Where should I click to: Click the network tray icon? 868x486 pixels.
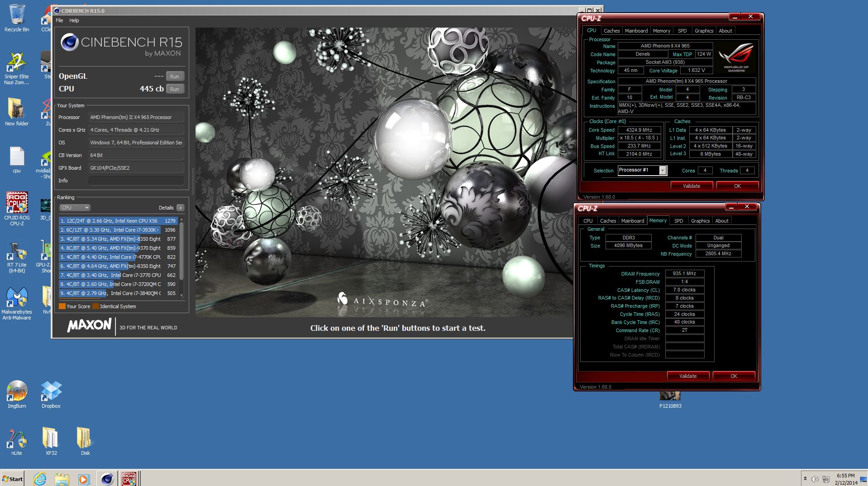pyautogui.click(x=826, y=479)
